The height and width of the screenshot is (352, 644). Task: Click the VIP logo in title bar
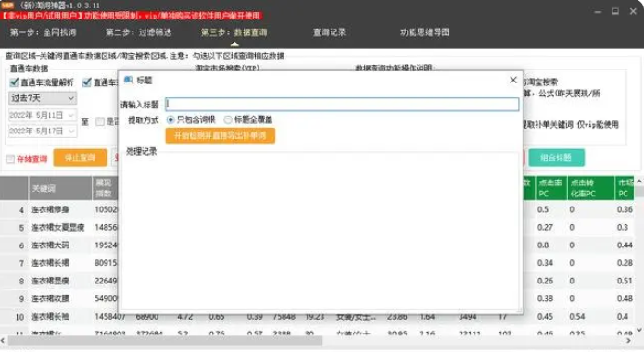click(x=7, y=6)
